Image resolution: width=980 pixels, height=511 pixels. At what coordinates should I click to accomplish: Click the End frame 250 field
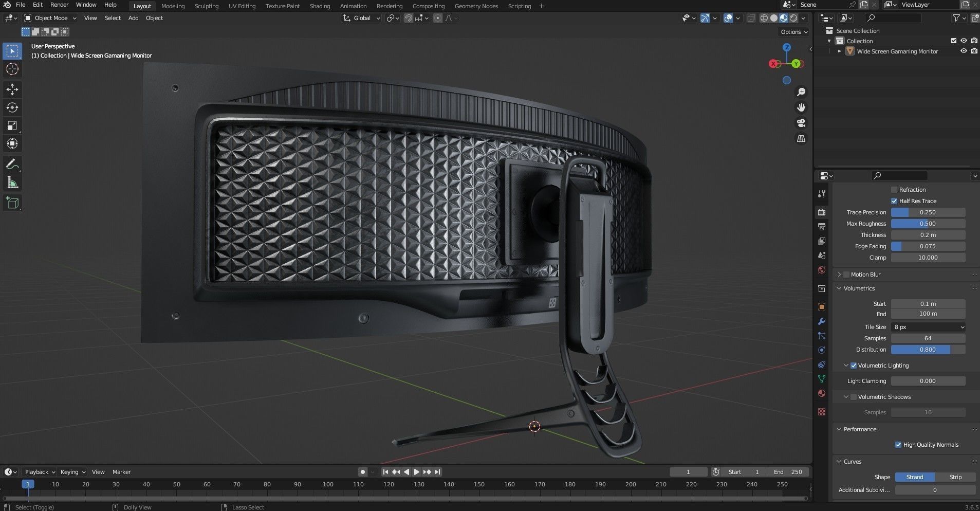click(787, 472)
